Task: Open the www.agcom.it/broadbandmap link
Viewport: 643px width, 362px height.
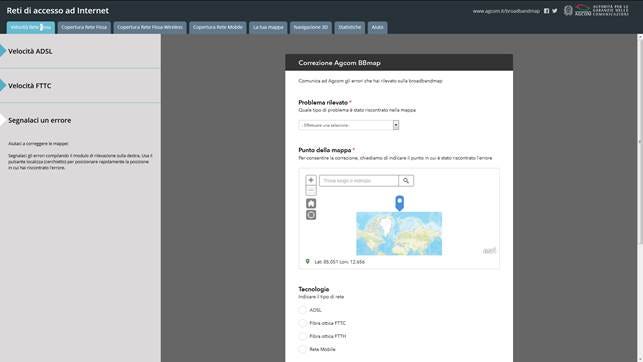Action: click(506, 11)
